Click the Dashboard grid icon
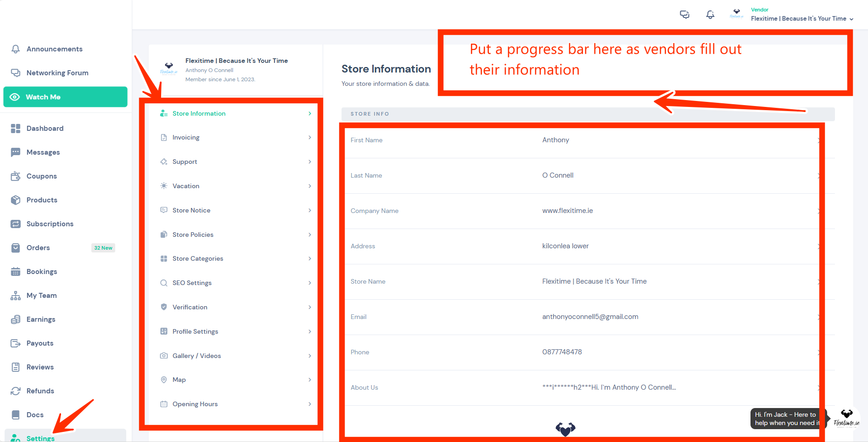Image resolution: width=868 pixels, height=442 pixels. [x=16, y=129]
